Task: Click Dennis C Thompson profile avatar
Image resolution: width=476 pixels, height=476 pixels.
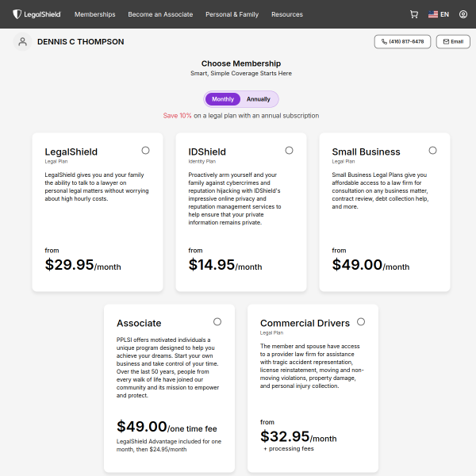Action: 22,41
